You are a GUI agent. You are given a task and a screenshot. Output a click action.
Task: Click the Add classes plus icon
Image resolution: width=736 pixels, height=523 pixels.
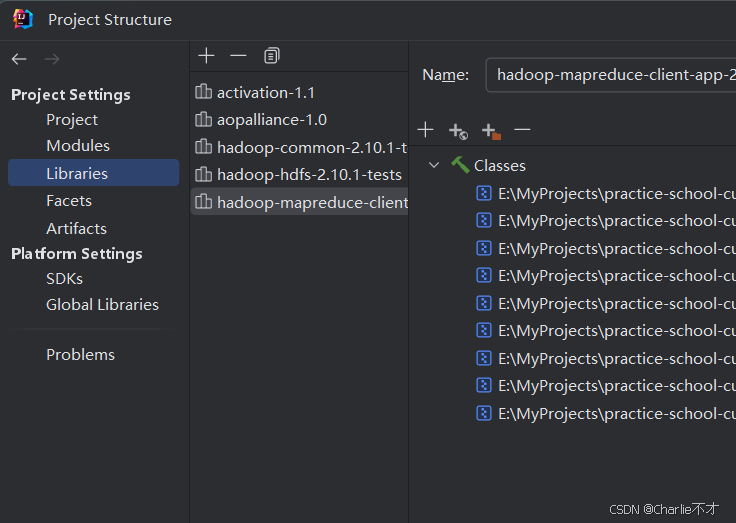(x=425, y=130)
